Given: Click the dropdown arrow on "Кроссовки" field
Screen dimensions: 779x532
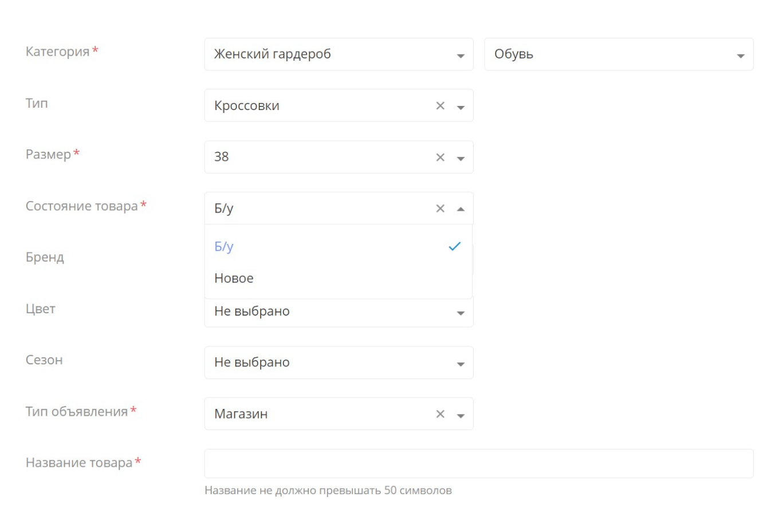Looking at the screenshot, I should point(460,105).
